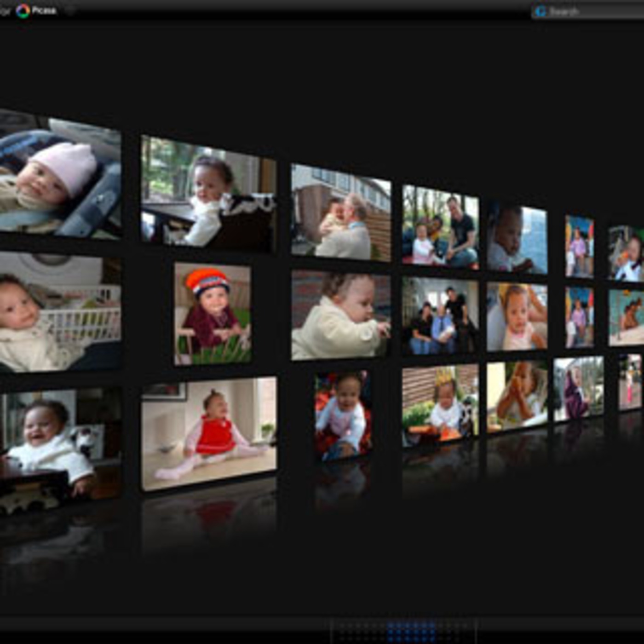Screen dimensions: 644x644
Task: Click the Google search icon
Action: tap(540, 11)
